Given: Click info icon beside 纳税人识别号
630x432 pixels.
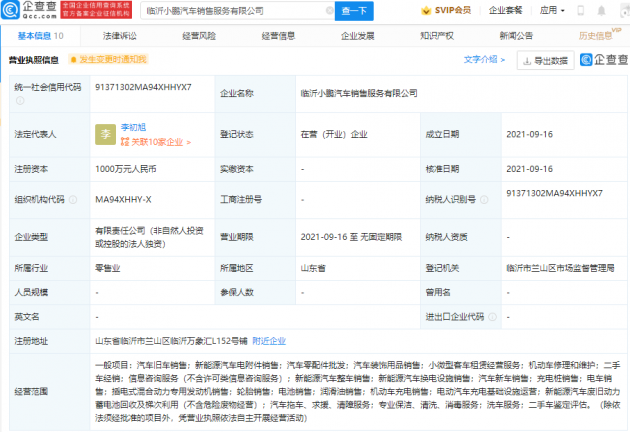Looking at the screenshot, I should 484,199.
